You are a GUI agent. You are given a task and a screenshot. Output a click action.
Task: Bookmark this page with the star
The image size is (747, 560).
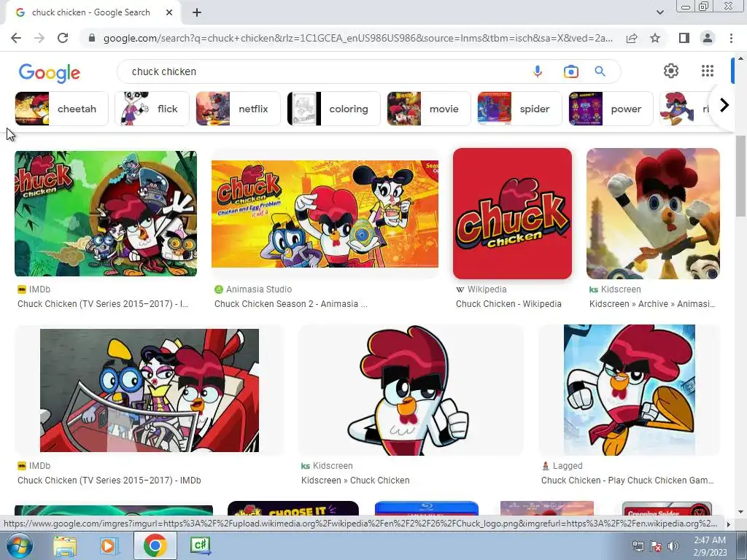pos(655,38)
